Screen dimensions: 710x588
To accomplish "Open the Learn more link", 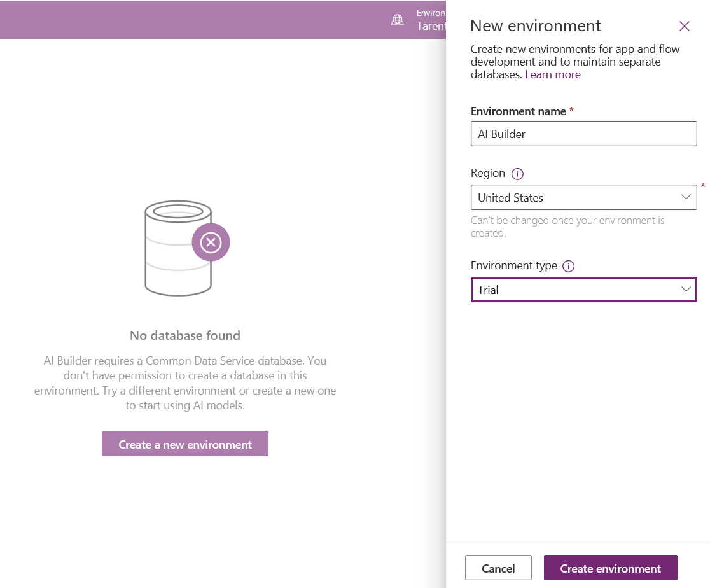I will tap(553, 74).
